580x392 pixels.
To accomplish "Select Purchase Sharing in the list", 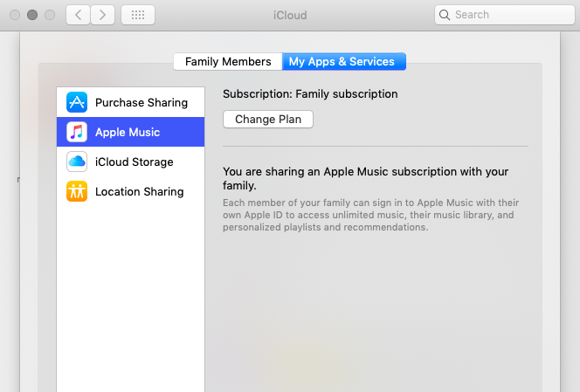I will 130,102.
